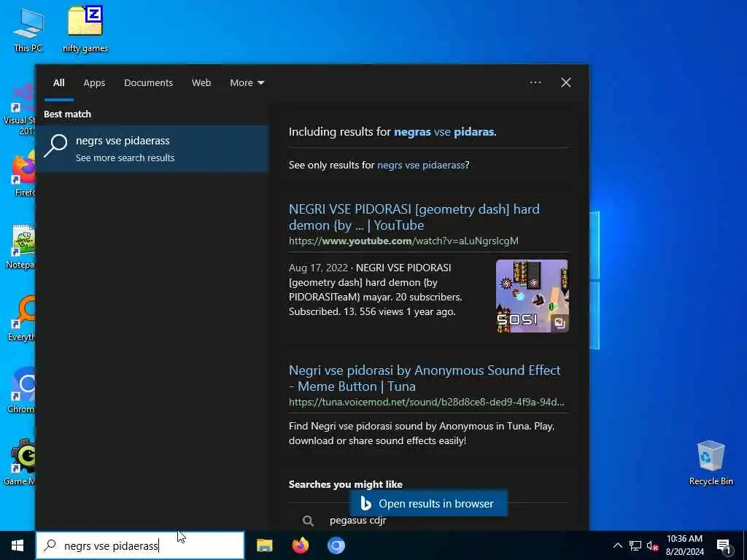The width and height of the screenshot is (747, 560).
Task: Click the magnifier icon in taskbar search box
Action: [x=50, y=545]
